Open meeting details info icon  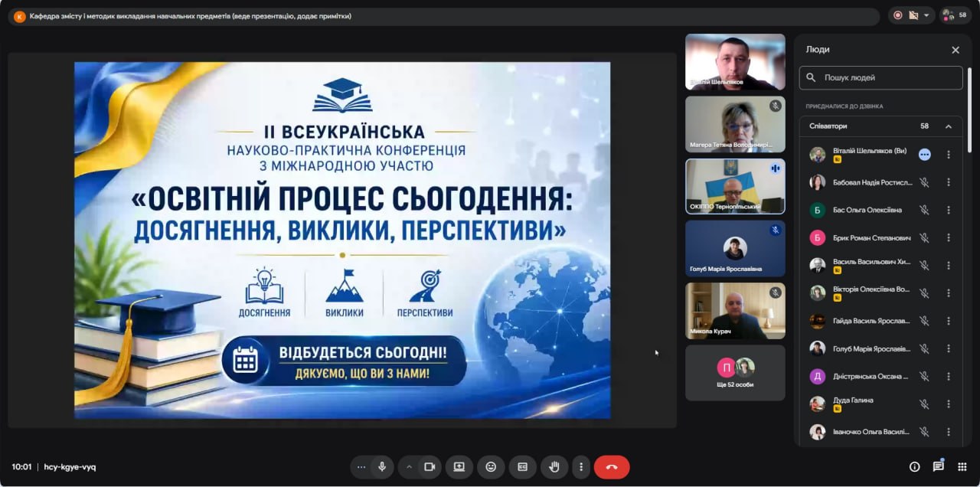click(914, 466)
